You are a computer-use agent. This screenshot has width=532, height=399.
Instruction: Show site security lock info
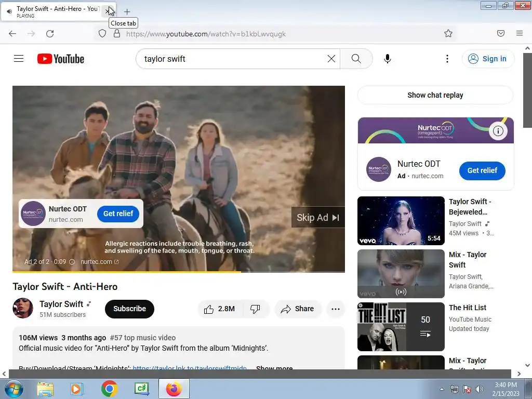(x=117, y=34)
